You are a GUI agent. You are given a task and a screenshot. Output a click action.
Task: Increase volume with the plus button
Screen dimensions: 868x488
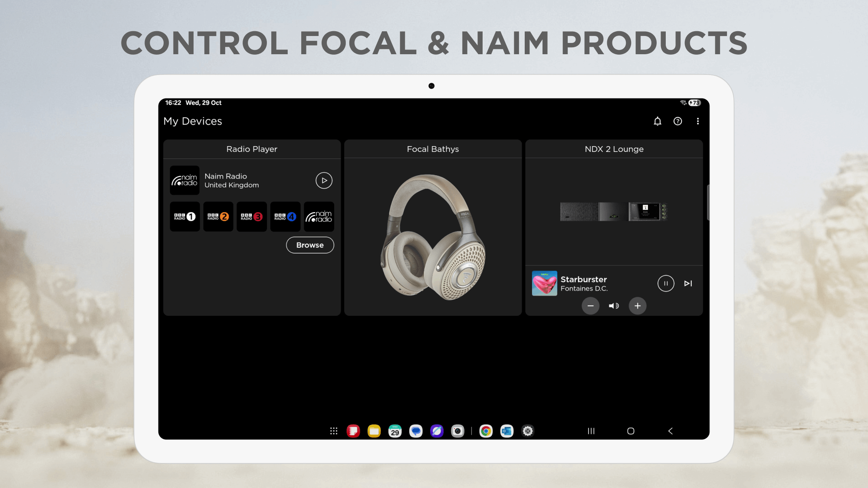pyautogui.click(x=638, y=306)
